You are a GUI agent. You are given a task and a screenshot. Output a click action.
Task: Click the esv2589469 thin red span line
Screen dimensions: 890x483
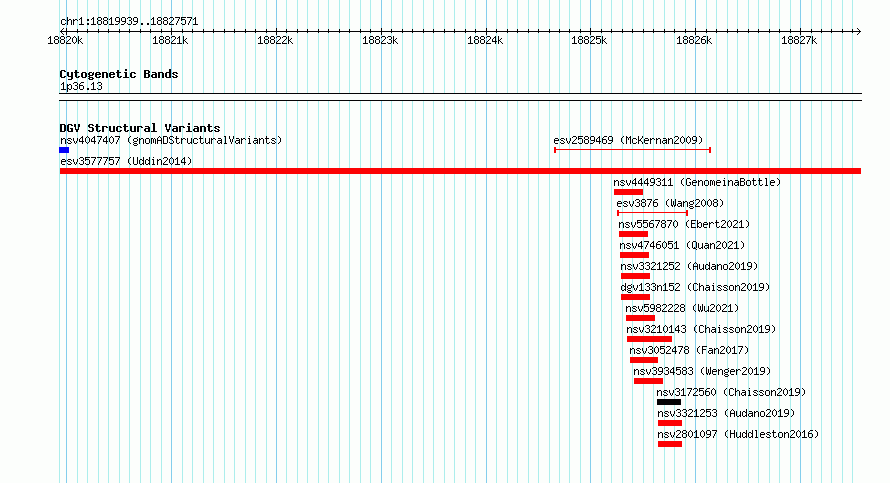(x=632, y=150)
